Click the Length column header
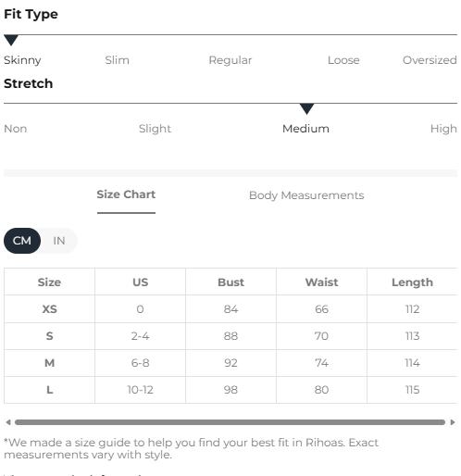The width and height of the screenshot is (461, 476). click(412, 282)
